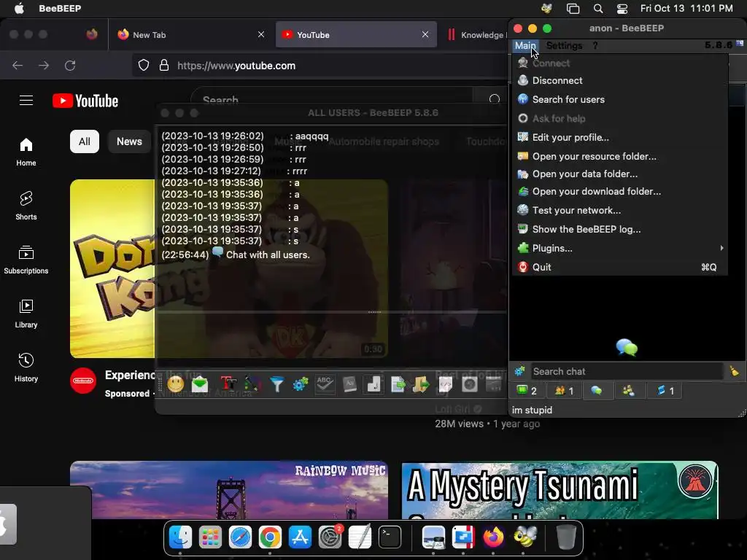Open the ? help menu in BeeBEEP
The height and width of the screenshot is (560, 747).
click(595, 46)
